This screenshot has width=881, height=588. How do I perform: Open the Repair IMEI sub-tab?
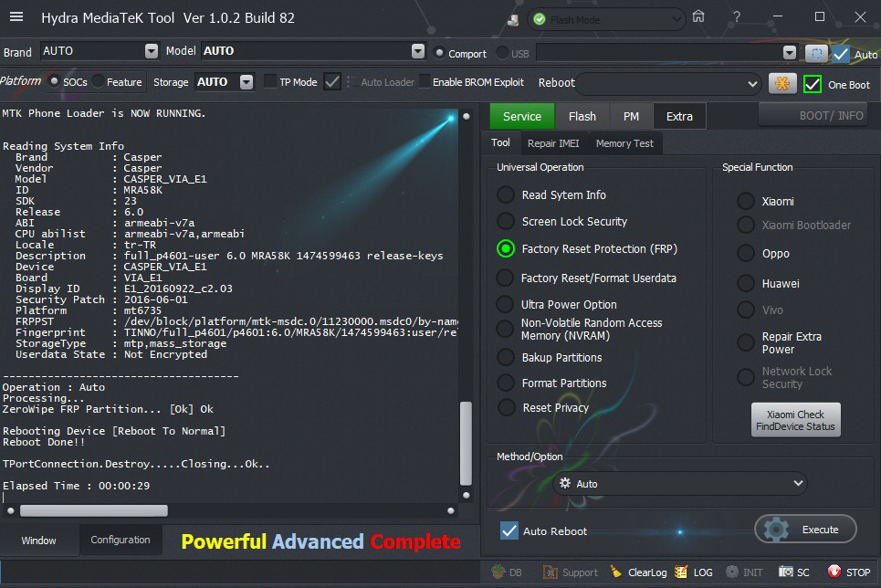click(x=553, y=143)
